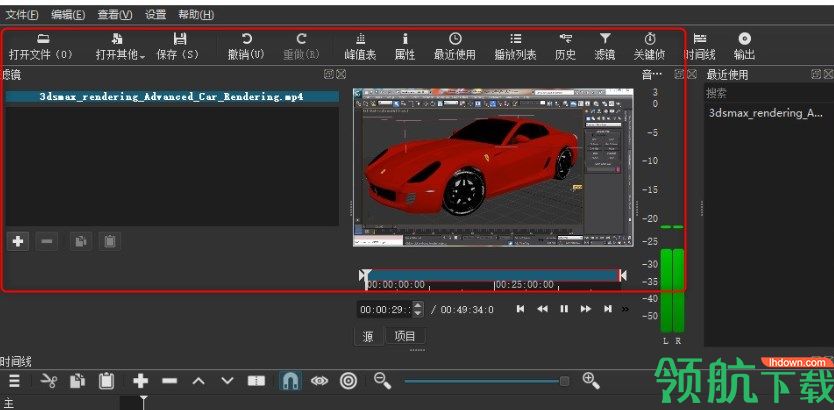
Task: Open the 文件 menu
Action: click(x=22, y=15)
